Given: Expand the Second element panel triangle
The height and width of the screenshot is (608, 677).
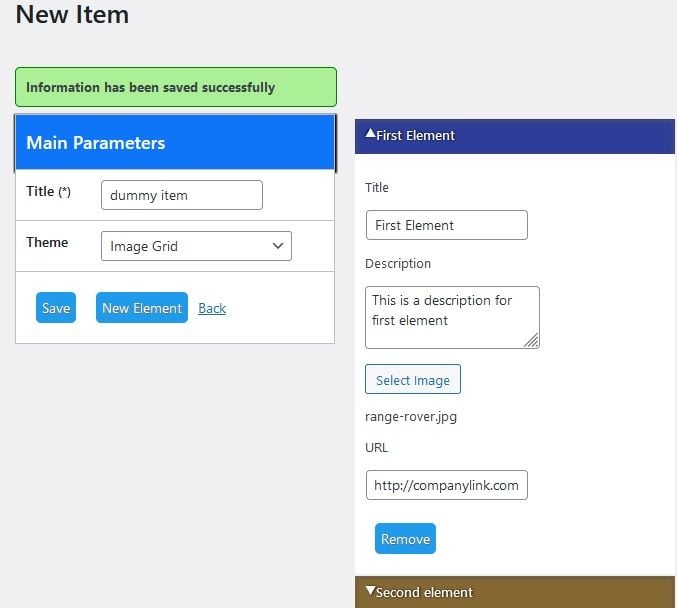Looking at the screenshot, I should coord(370,591).
